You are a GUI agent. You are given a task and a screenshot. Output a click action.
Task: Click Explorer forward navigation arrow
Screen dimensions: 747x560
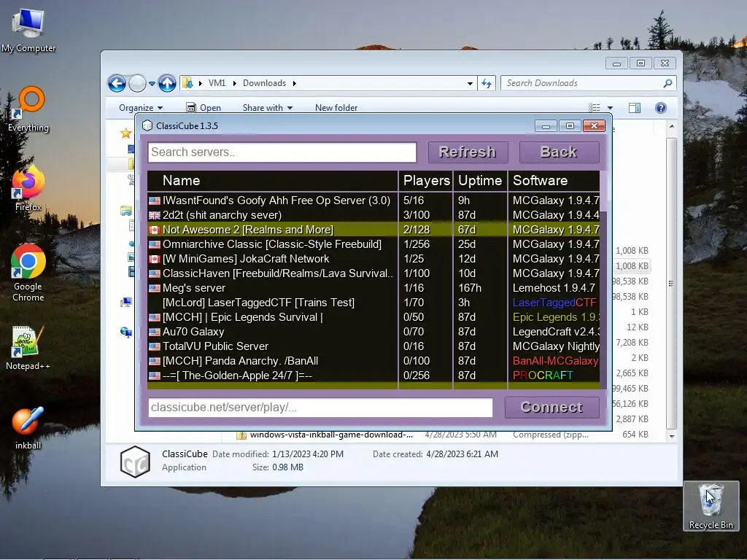point(137,83)
